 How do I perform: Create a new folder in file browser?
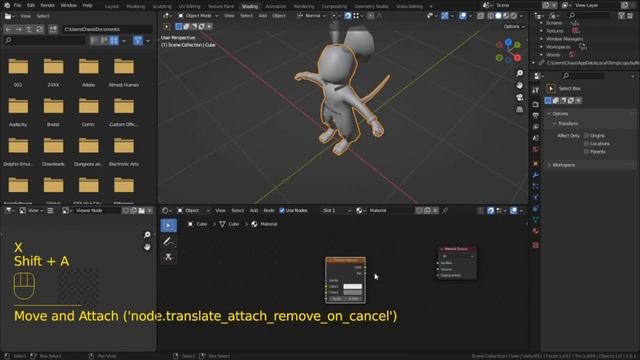pos(53,29)
